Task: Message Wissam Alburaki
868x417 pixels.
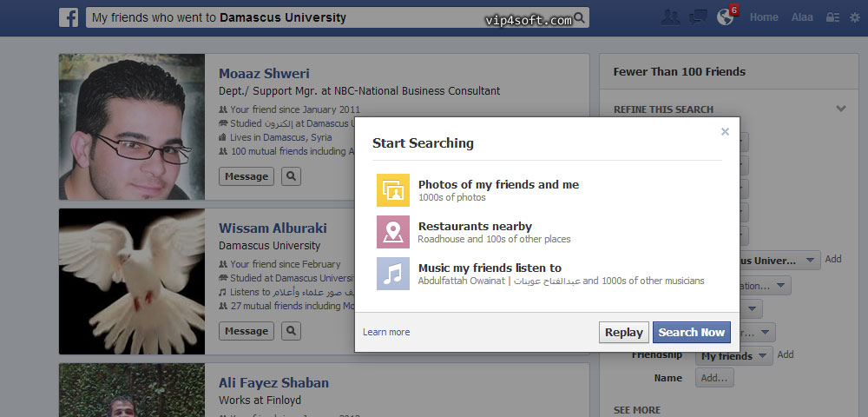Action: click(247, 331)
